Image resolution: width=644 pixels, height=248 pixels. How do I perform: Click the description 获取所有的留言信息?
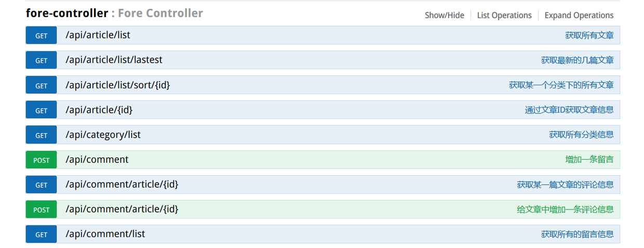pyautogui.click(x=577, y=234)
